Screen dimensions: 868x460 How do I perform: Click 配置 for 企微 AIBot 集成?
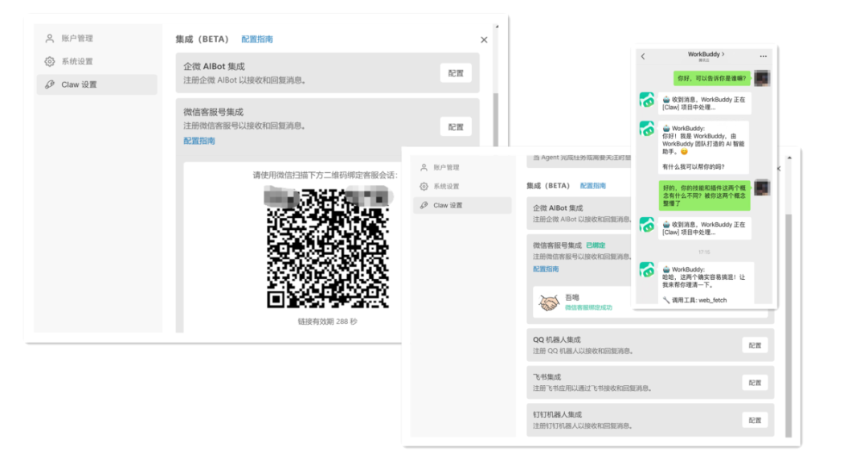coord(456,73)
